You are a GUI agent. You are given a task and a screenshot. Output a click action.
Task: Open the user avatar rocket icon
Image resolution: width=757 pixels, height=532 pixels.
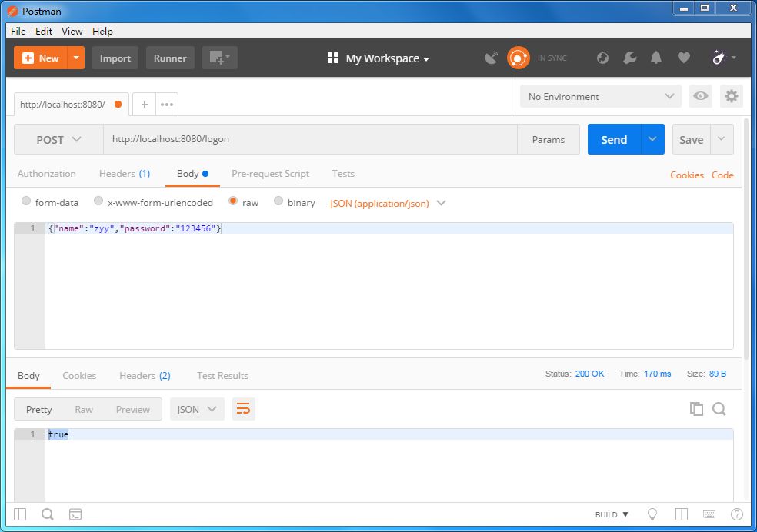pos(719,58)
